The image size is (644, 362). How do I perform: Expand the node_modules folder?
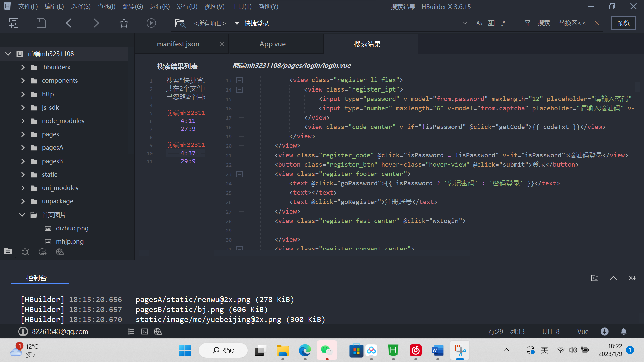coord(23,121)
